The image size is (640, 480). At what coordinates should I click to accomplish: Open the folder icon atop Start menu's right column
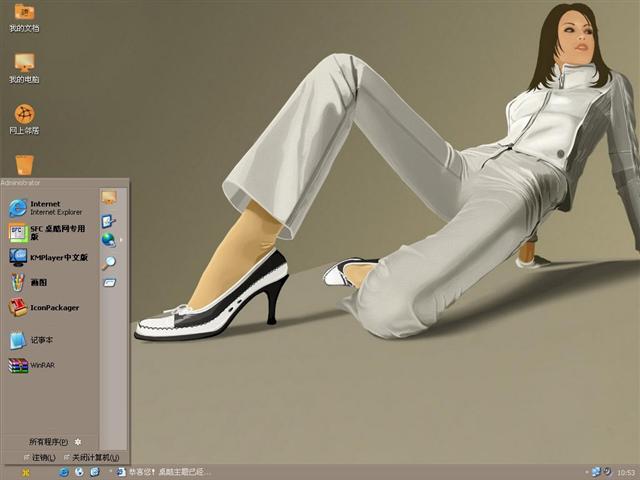[108, 197]
